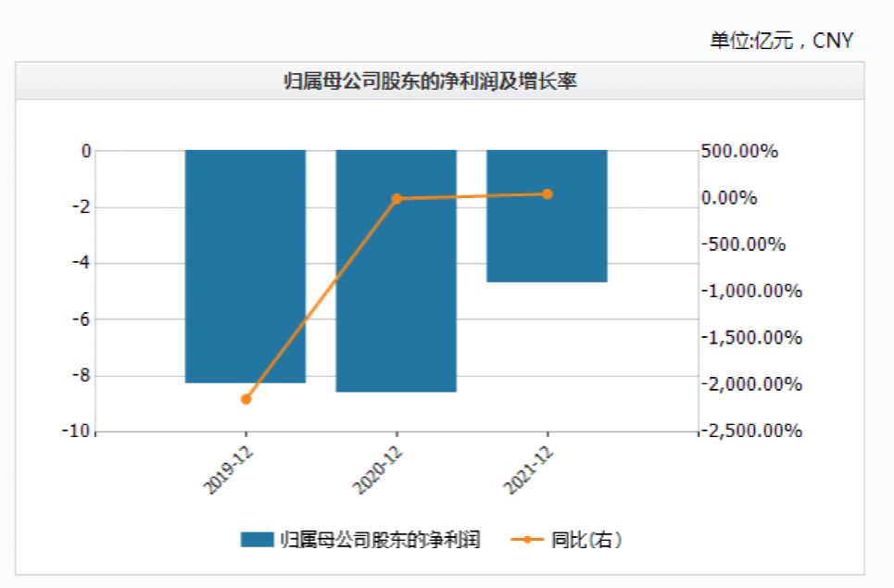Image resolution: width=894 pixels, height=588 pixels.
Task: Toggle the 归属母公司股东的净利润 legend label
Action: pos(380,540)
